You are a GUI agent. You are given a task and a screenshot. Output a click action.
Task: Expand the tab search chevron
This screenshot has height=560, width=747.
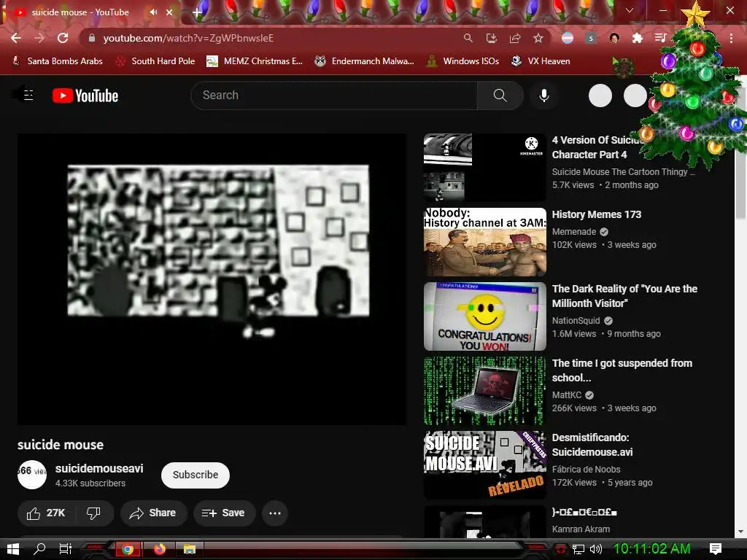coord(630,10)
